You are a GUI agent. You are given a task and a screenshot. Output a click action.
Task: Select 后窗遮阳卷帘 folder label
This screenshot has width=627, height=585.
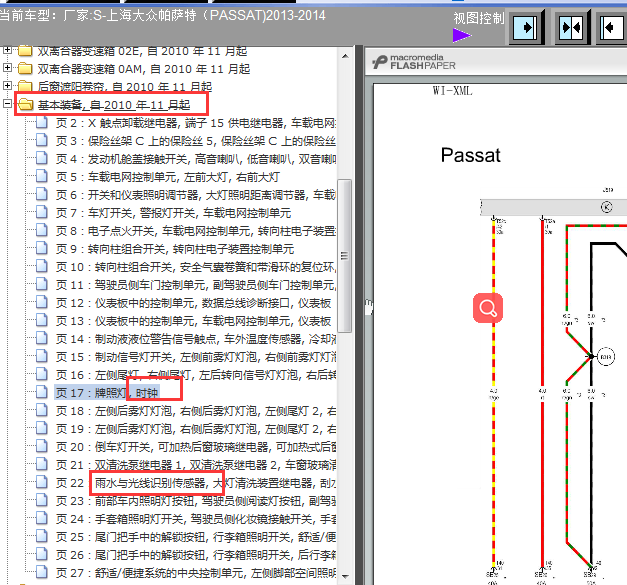click(125, 87)
